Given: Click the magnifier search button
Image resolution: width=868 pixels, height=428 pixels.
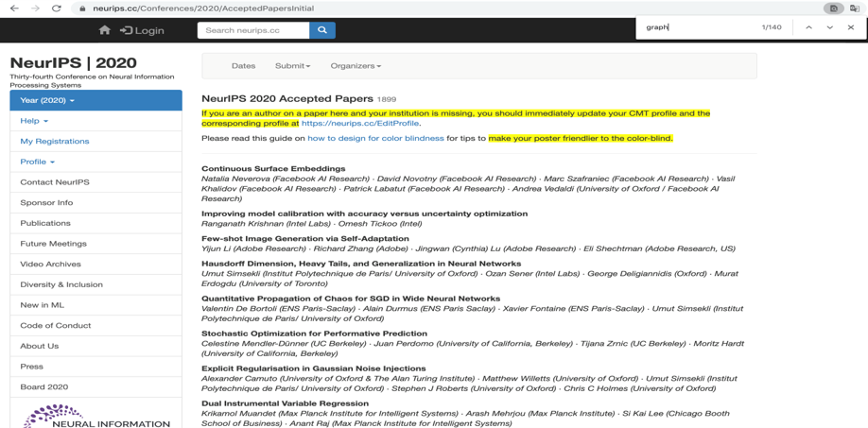Looking at the screenshot, I should (322, 30).
